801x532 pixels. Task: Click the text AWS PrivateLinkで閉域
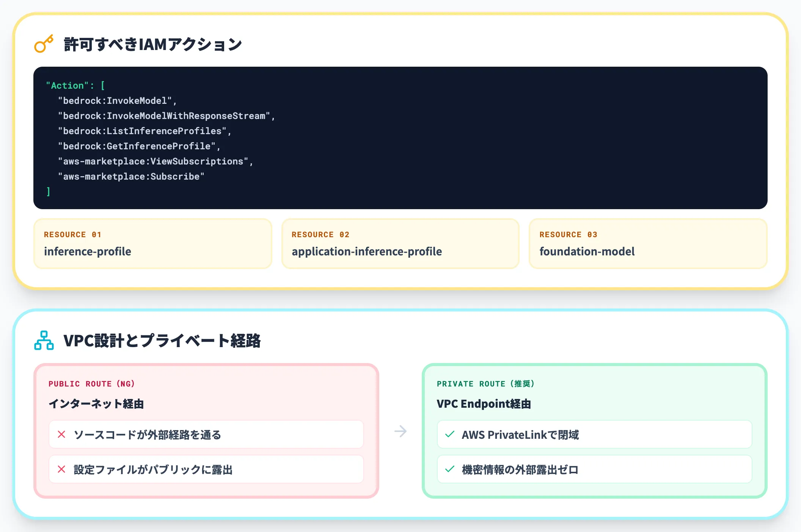click(520, 435)
